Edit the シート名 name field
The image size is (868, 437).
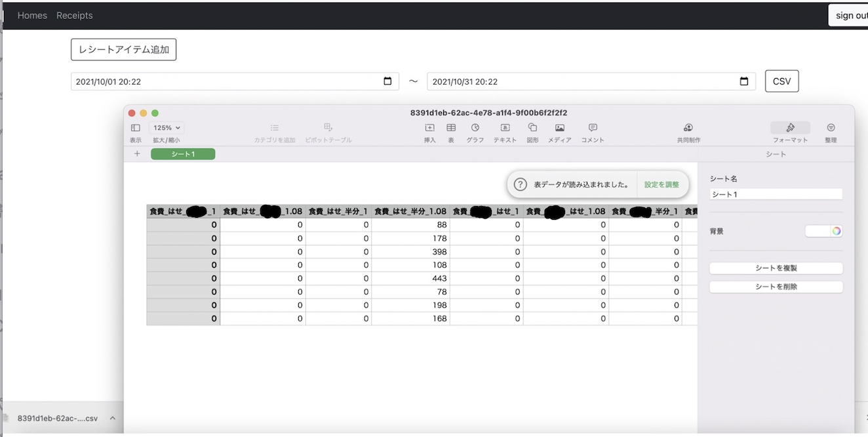click(x=776, y=194)
